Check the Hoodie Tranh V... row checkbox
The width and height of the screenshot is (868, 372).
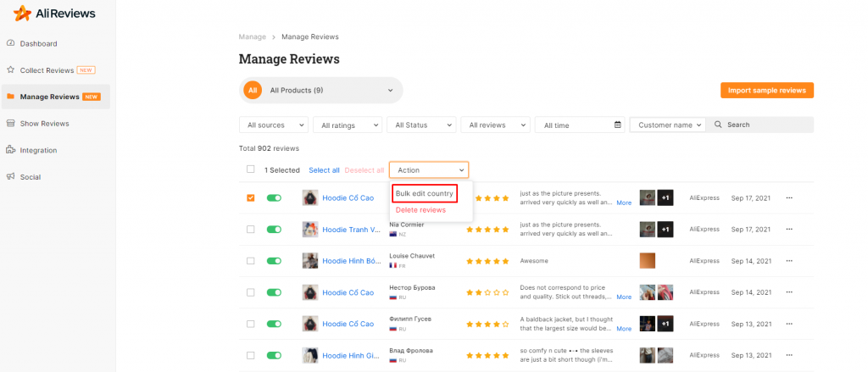251,229
